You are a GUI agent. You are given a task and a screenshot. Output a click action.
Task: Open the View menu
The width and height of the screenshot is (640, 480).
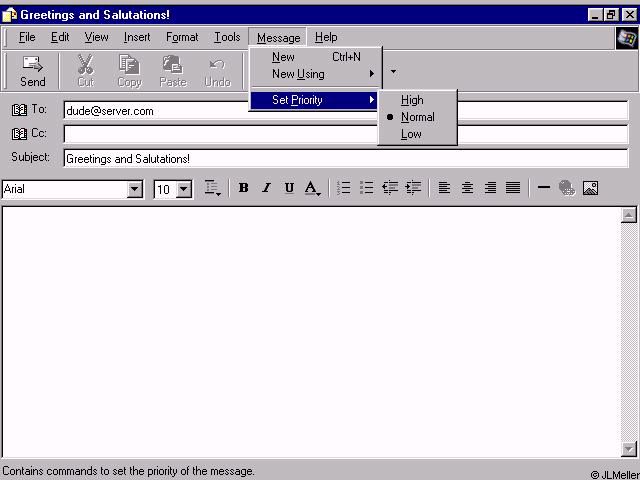point(96,37)
